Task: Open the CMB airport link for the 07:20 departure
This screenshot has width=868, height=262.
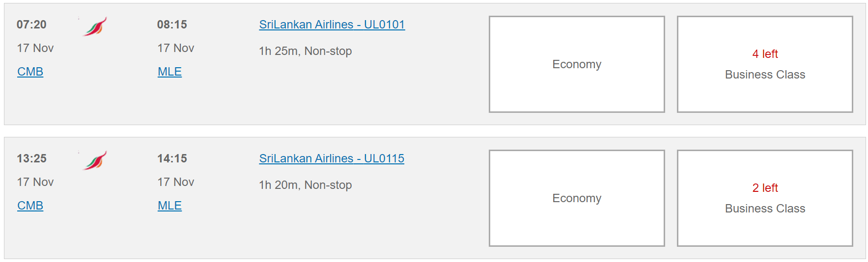Action: tap(30, 72)
